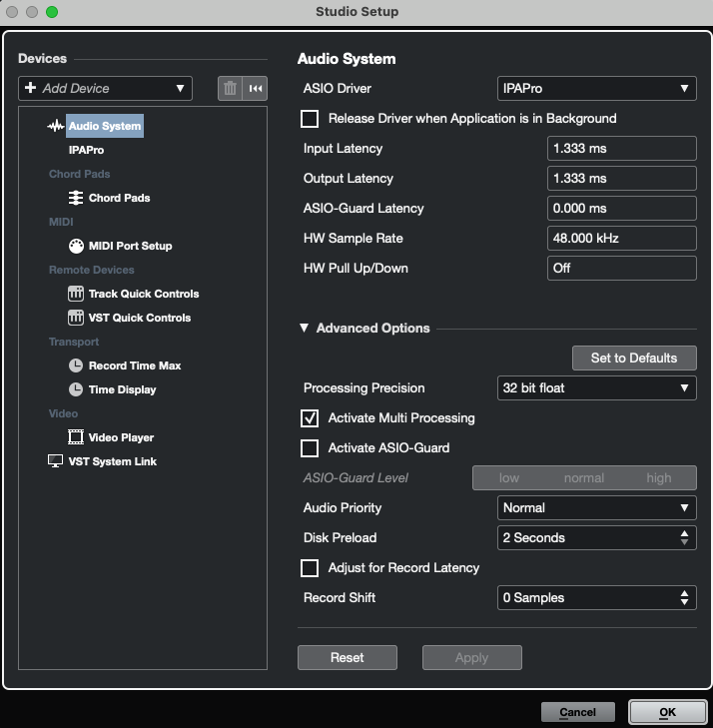The width and height of the screenshot is (713, 728).
Task: Select Chord Pads device entry
Action: [x=119, y=198]
